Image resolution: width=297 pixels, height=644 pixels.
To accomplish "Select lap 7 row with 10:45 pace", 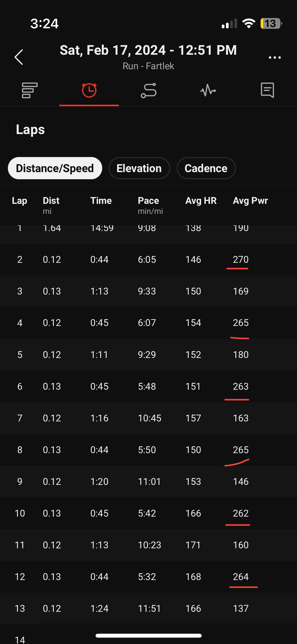I will click(148, 418).
